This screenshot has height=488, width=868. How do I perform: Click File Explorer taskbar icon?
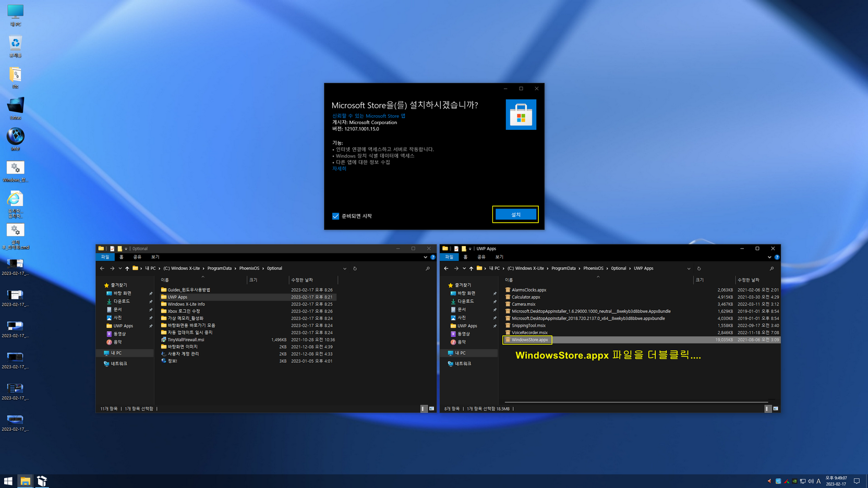pos(25,481)
